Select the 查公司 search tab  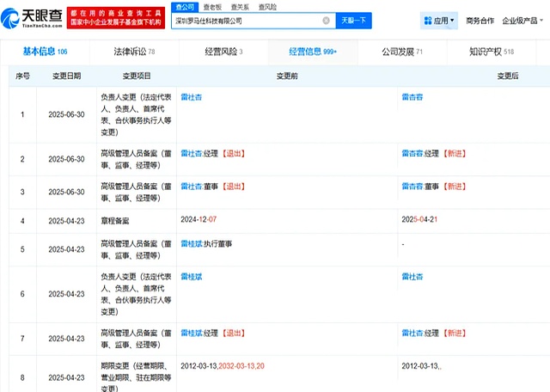(x=185, y=7)
